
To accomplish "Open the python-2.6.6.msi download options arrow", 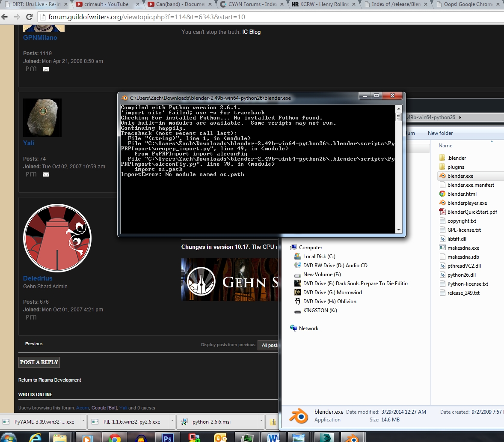I will [x=261, y=421].
